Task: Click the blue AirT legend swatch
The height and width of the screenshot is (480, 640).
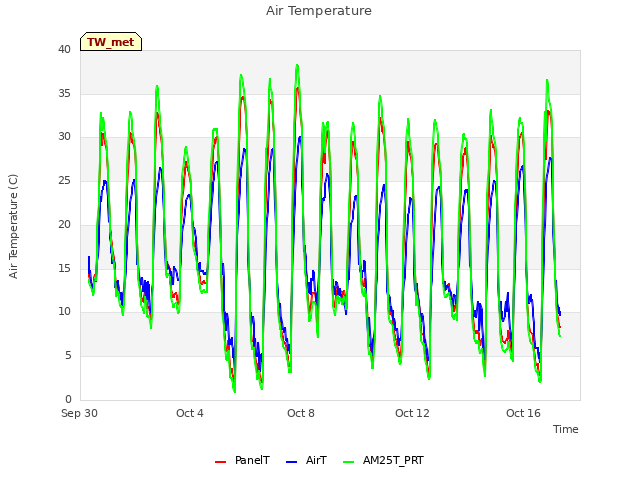Action: coord(291,462)
